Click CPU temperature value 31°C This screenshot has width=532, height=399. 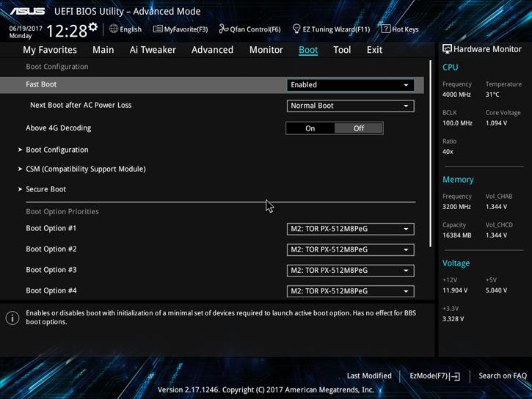492,95
